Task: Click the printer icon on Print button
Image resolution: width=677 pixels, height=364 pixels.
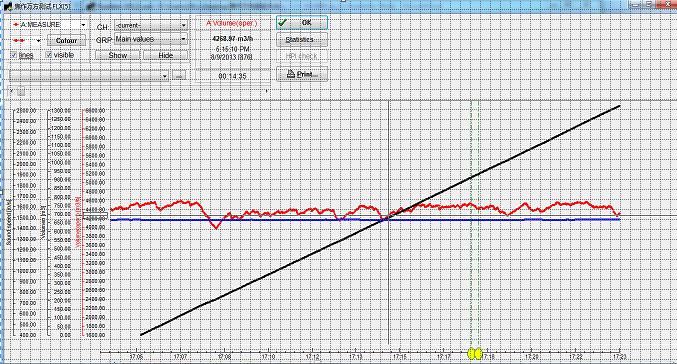Action: pyautogui.click(x=291, y=74)
